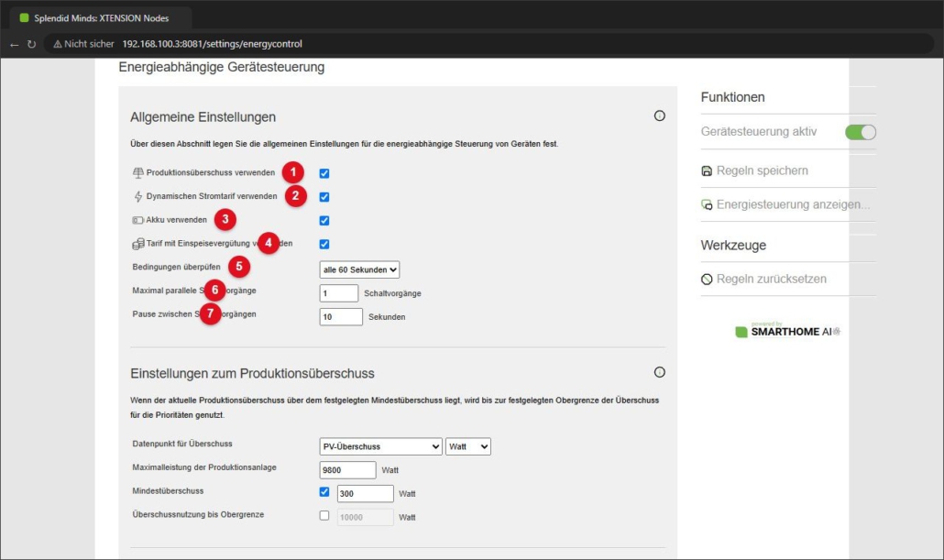Click the reset icon for Regeln zurücksetzen

[707, 280]
